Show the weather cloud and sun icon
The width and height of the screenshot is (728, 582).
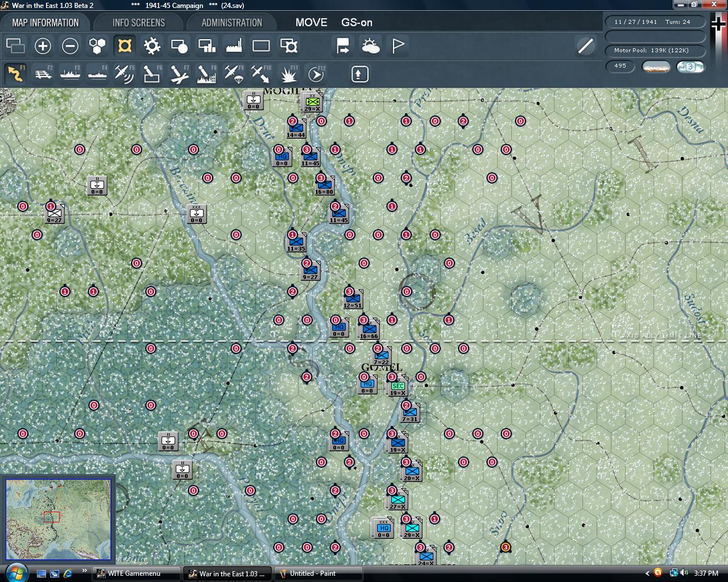[370, 45]
